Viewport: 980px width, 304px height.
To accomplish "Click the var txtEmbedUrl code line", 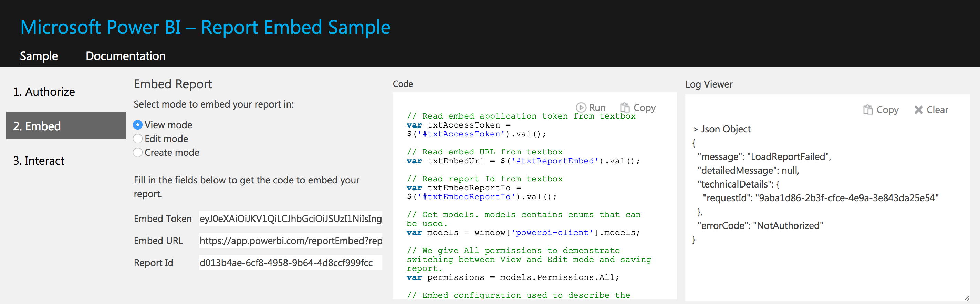I will (523, 161).
